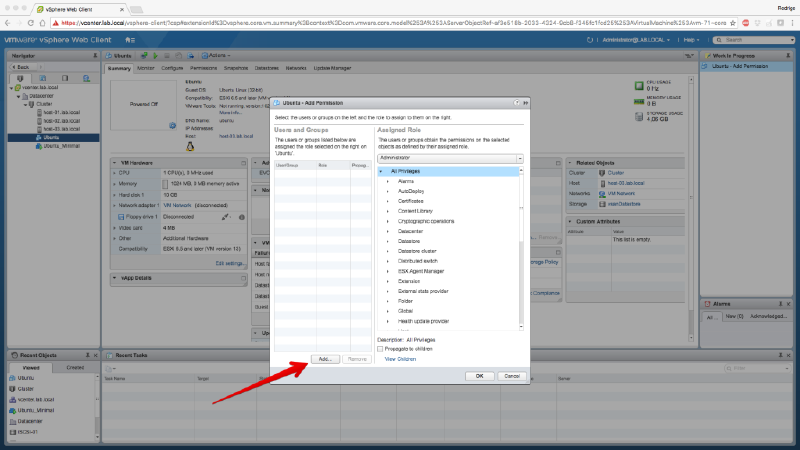The height and width of the screenshot is (450, 800).
Task: Expand the Alarms privilege category
Action: tap(389, 181)
